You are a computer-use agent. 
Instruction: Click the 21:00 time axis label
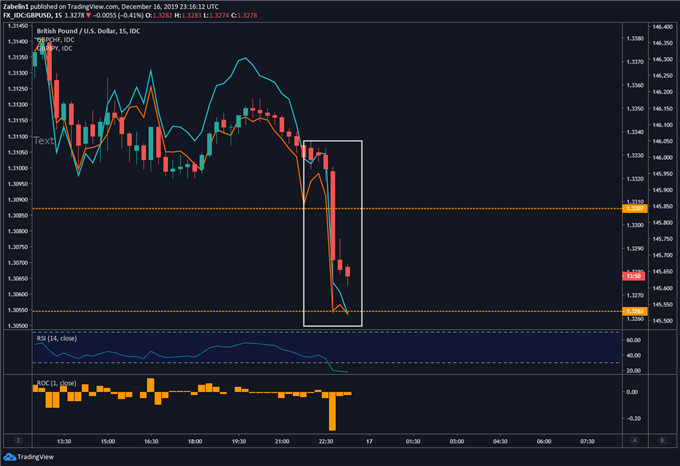pos(282,441)
